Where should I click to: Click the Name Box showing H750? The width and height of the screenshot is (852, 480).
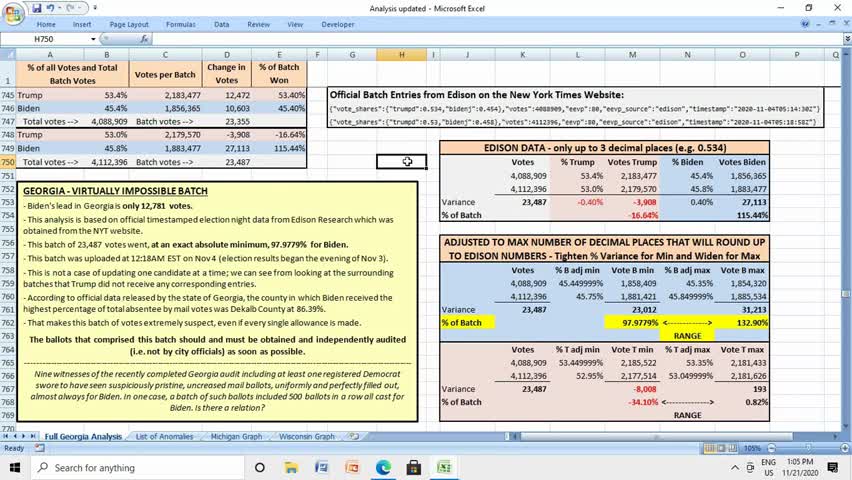(x=45, y=39)
